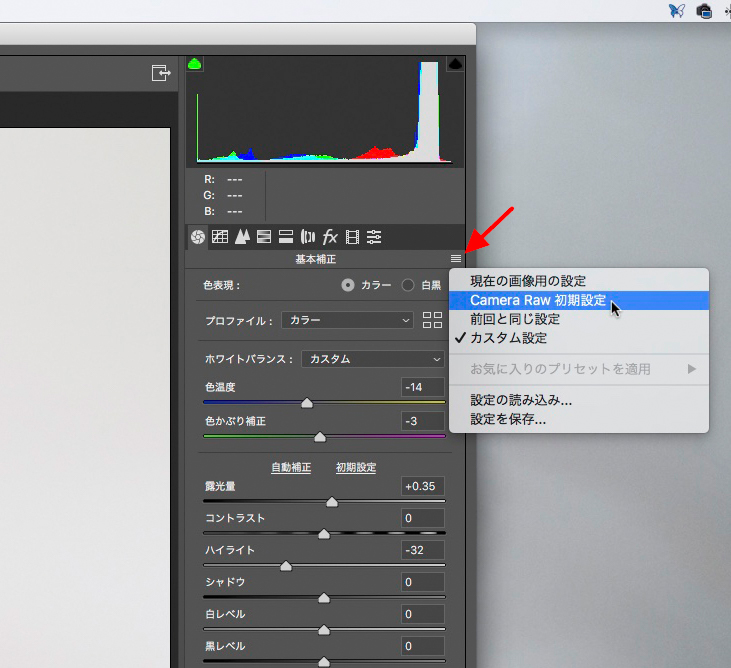Select the 白黒 radio button
The width and height of the screenshot is (731, 668).
408,285
